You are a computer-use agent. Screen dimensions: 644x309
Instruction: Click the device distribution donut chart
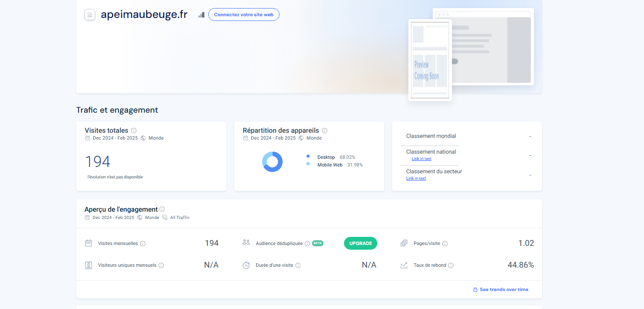click(272, 162)
